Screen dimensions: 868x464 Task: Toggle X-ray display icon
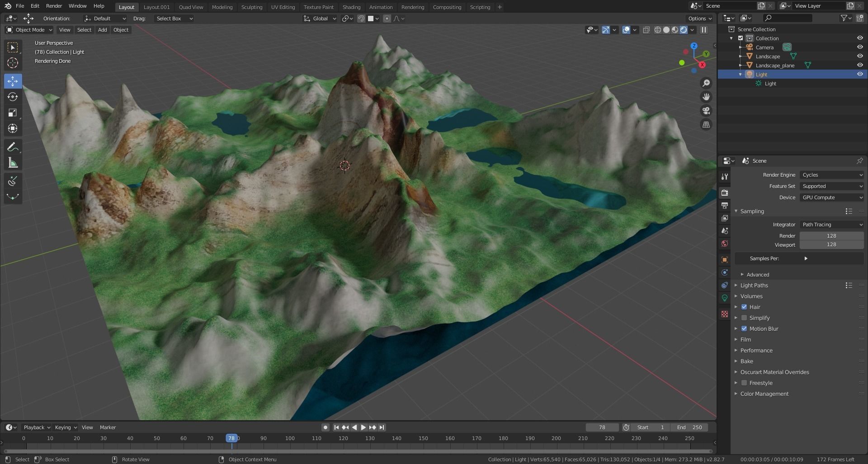[646, 30]
